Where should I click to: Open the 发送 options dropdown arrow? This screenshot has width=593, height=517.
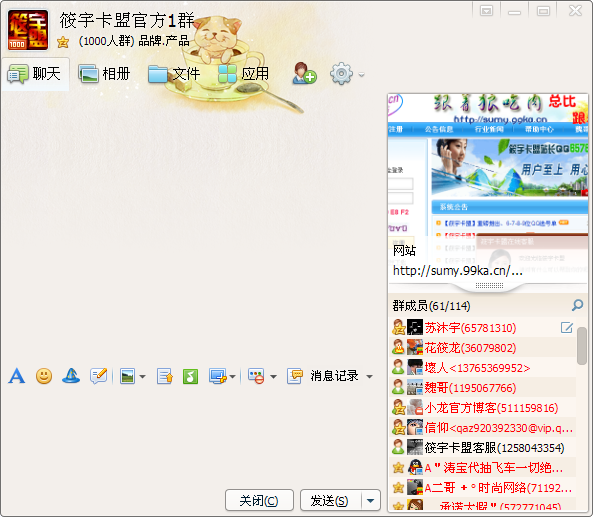tap(371, 501)
